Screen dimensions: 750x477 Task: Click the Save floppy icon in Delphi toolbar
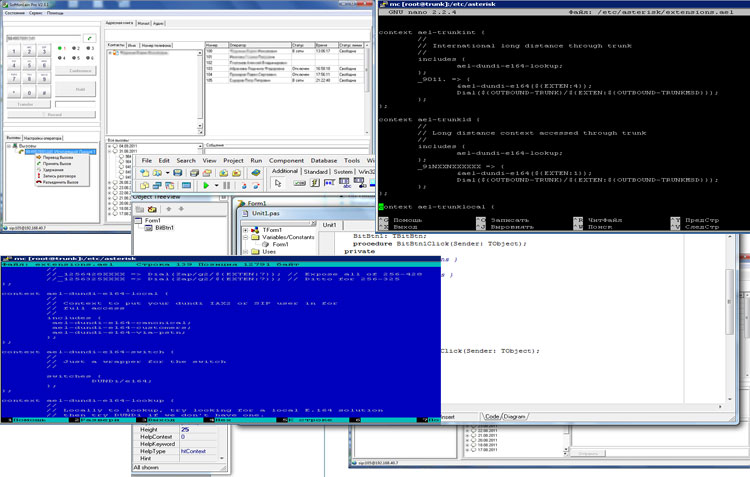click(177, 173)
